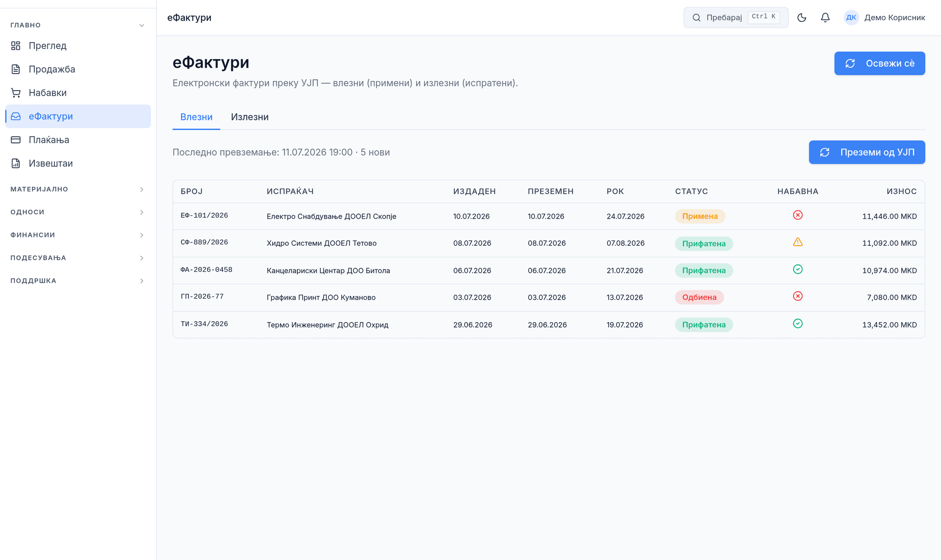
Task: Click warning triangle icon for СФ-889/2026
Action: tap(797, 242)
